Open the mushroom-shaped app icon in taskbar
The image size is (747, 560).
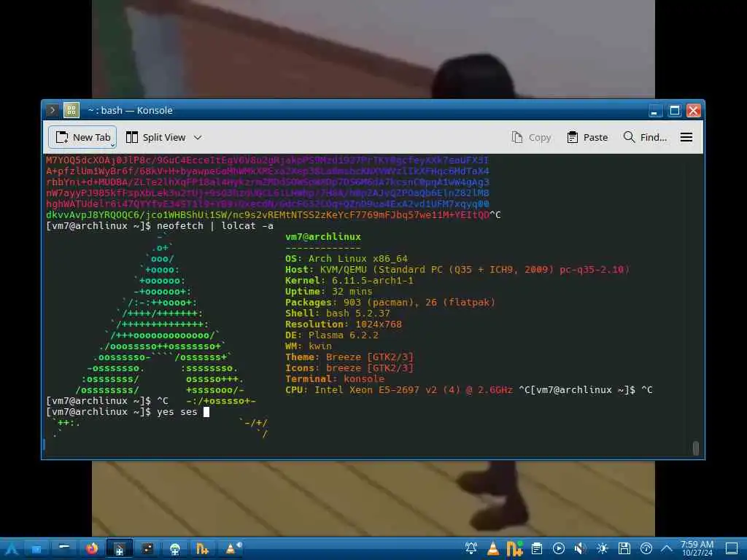175,548
